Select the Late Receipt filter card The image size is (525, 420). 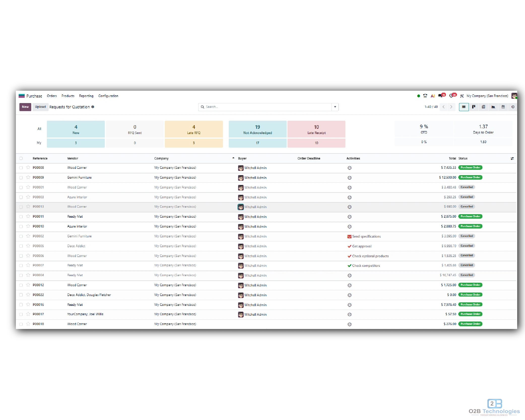(x=316, y=129)
